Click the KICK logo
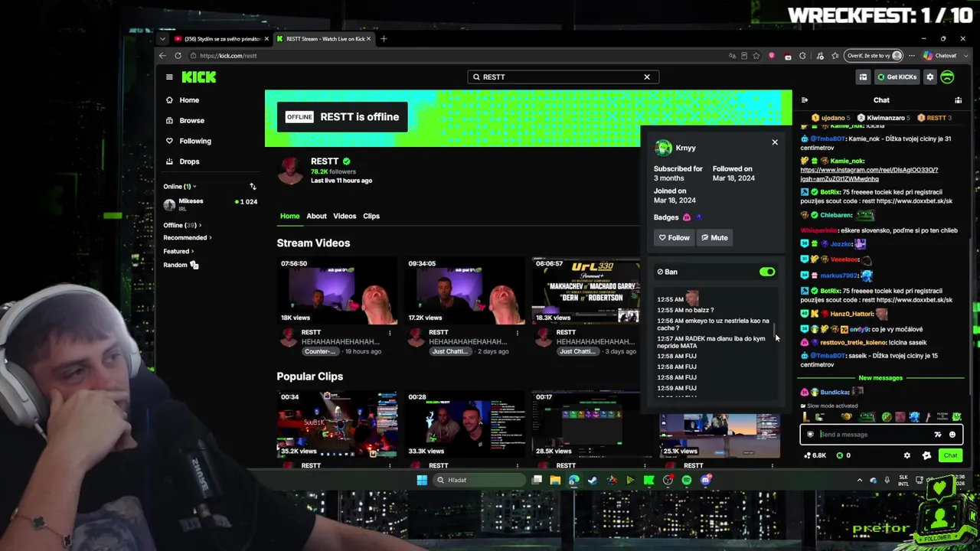The height and width of the screenshot is (551, 980). pyautogui.click(x=199, y=77)
